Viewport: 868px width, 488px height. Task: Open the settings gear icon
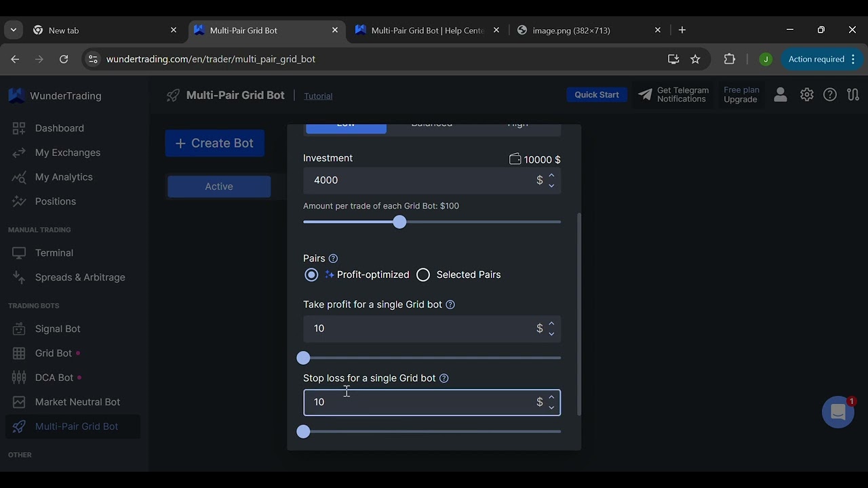(806, 95)
